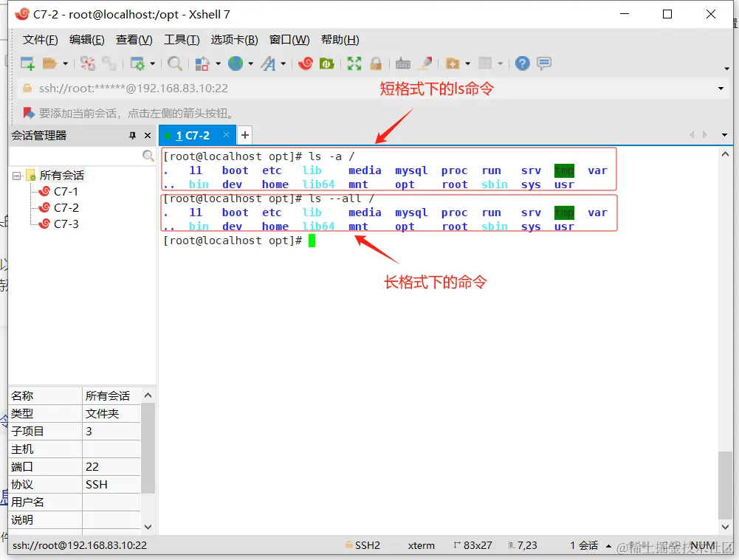The width and height of the screenshot is (739, 560).
Task: Click the lock screen padlock icon
Action: click(x=376, y=63)
